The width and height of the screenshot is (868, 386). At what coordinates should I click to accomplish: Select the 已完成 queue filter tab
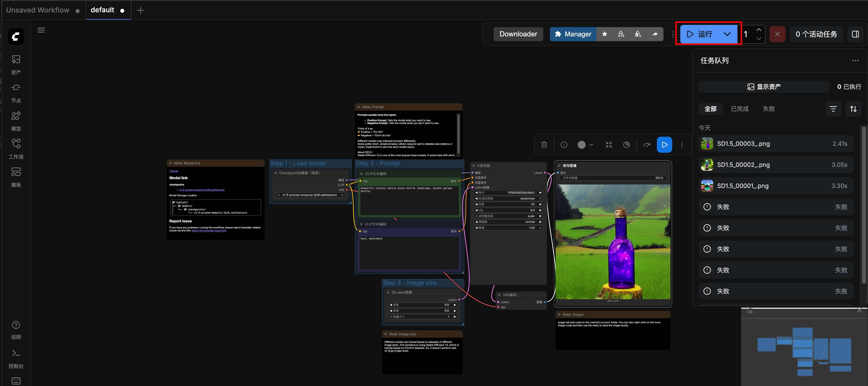(739, 109)
